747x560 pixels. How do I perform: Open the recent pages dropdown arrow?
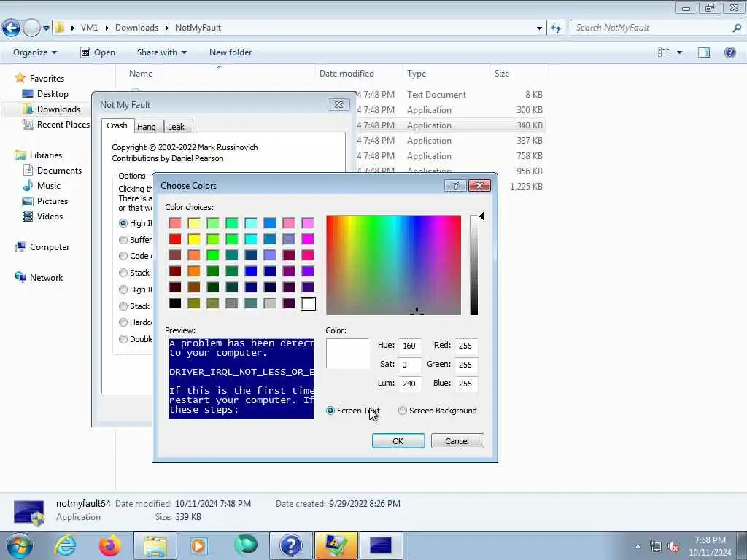click(46, 28)
